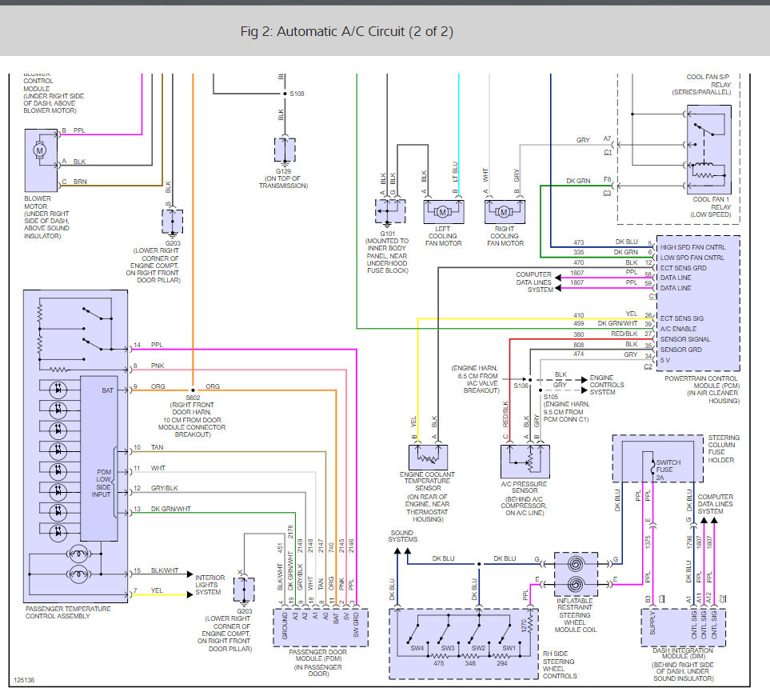Click 'COMPUTER DATA LINES SYSTEM' near fuse holder

[716, 504]
